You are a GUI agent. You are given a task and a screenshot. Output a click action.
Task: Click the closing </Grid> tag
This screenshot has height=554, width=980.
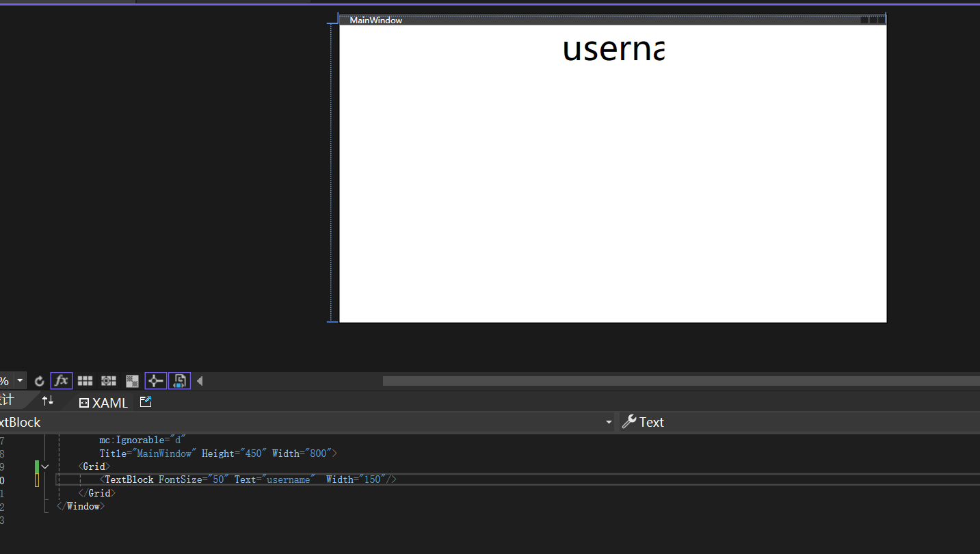point(97,493)
